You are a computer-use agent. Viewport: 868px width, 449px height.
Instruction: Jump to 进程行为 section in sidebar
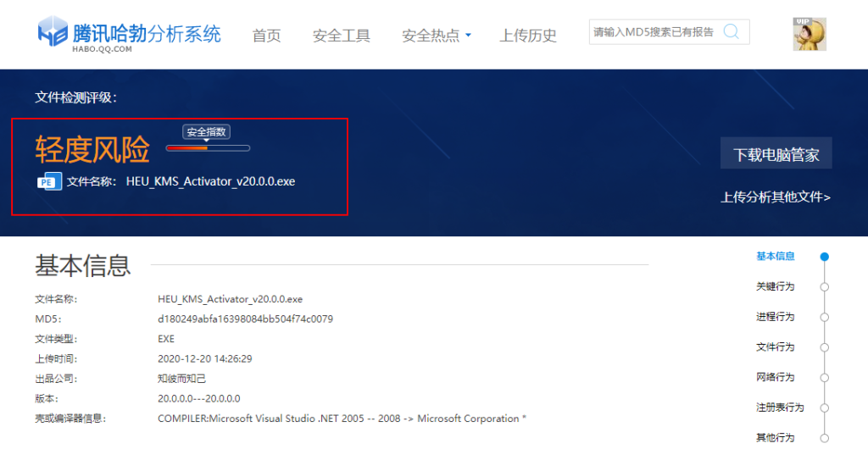point(775,317)
